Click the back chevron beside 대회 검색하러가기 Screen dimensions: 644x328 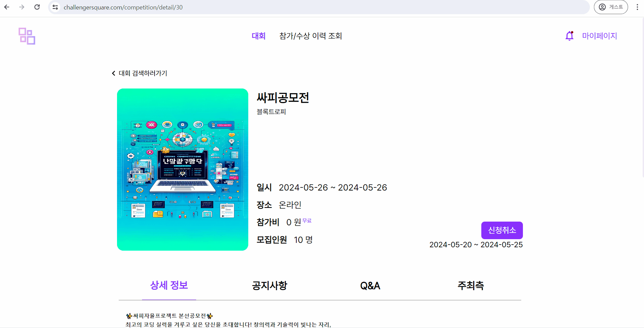coord(114,73)
